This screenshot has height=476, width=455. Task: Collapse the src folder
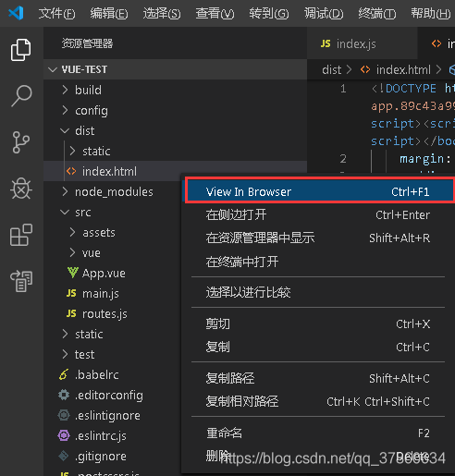pyautogui.click(x=65, y=212)
